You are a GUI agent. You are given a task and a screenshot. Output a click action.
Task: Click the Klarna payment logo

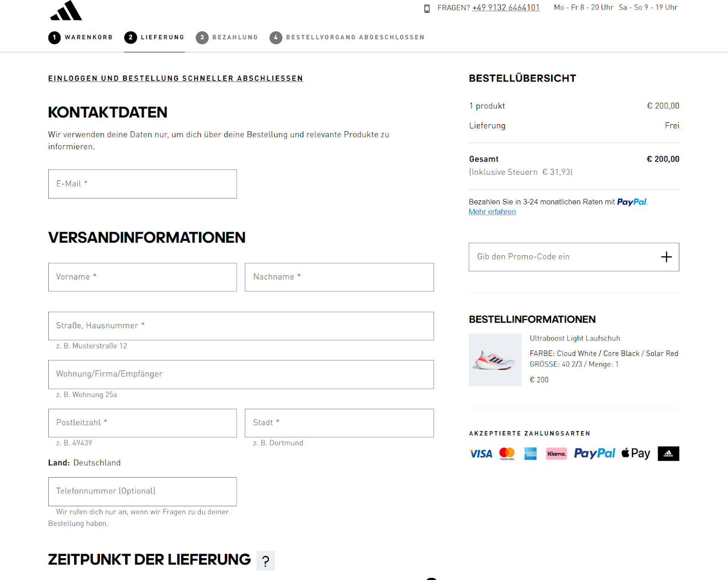556,454
